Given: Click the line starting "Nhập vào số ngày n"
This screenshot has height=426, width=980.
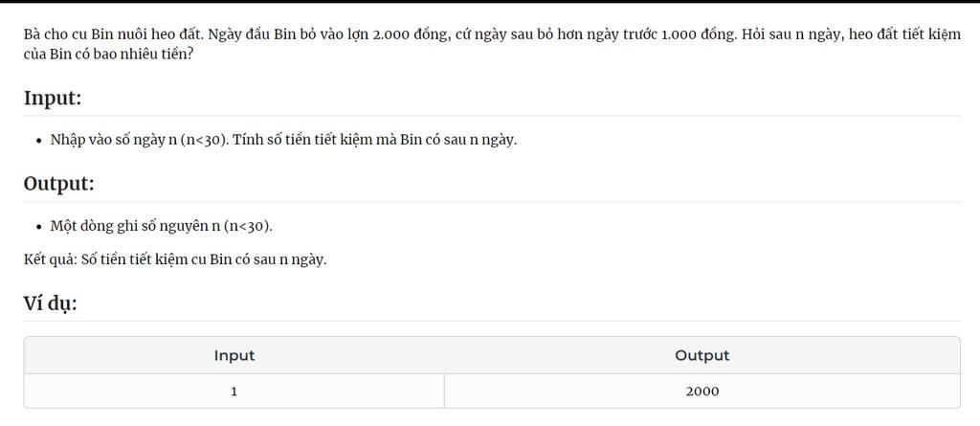Looking at the screenshot, I should click(283, 140).
